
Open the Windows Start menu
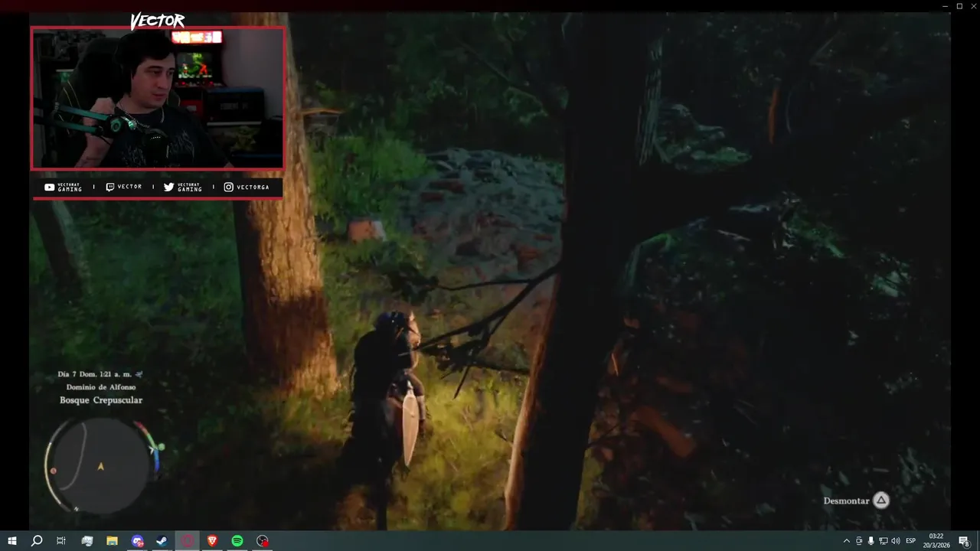[12, 541]
